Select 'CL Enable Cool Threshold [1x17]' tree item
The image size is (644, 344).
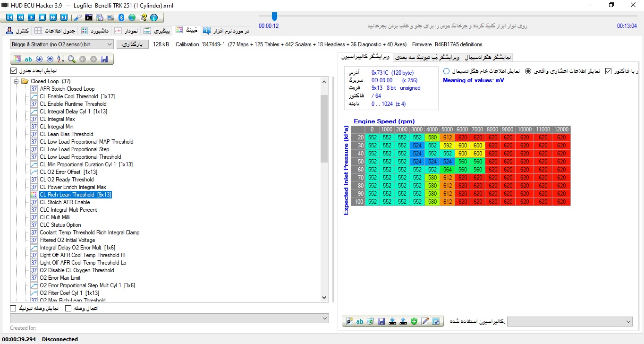click(x=77, y=96)
